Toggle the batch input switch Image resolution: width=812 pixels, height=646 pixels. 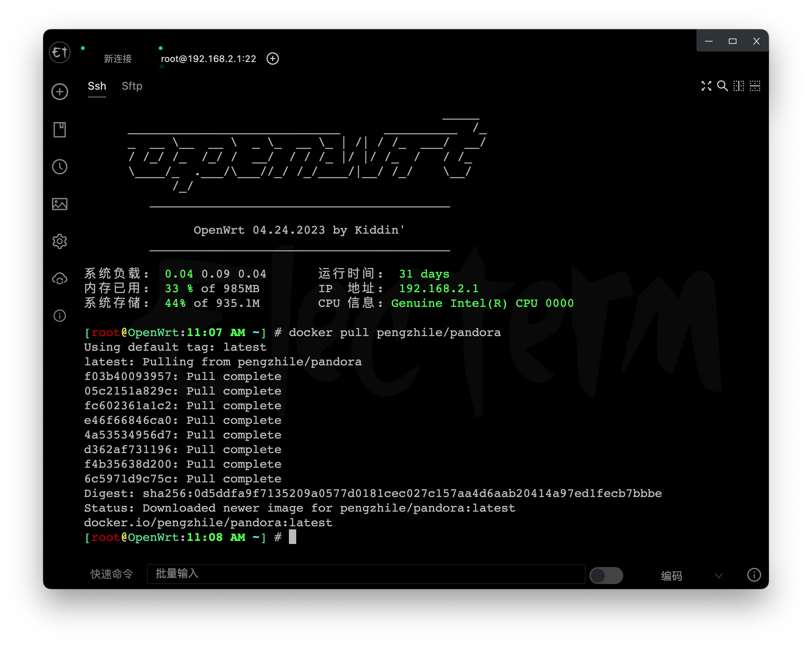coord(606,575)
